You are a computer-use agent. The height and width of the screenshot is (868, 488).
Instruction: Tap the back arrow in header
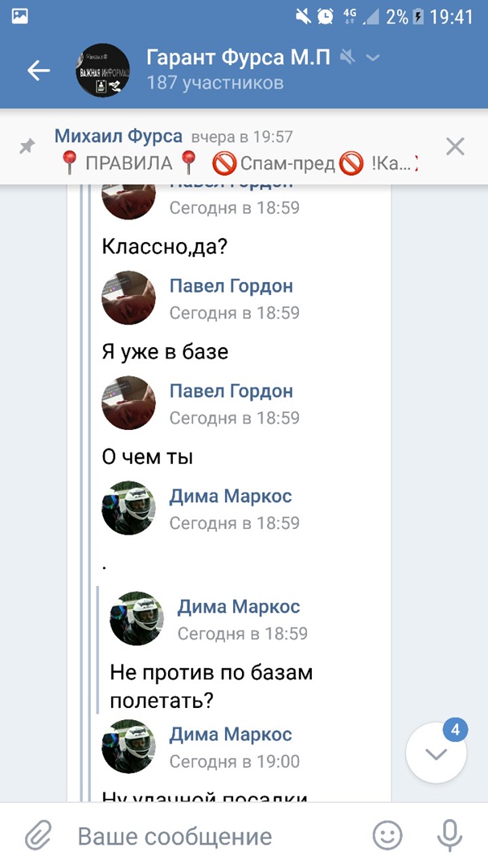(39, 70)
